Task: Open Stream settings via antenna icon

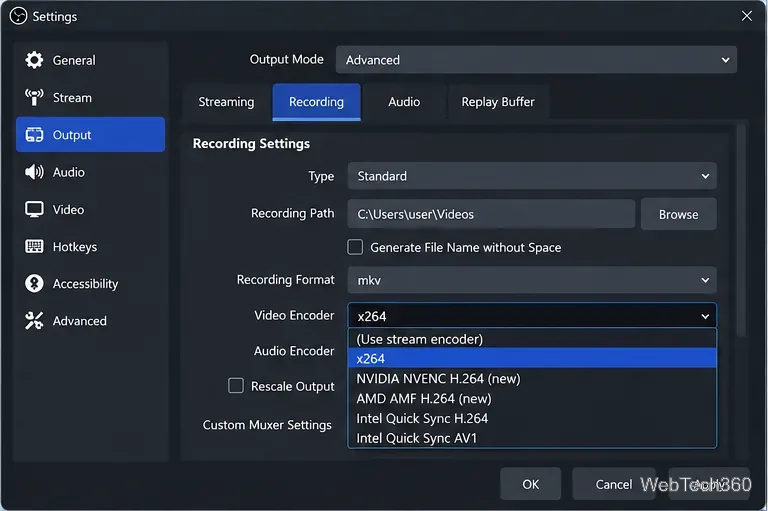Action: click(x=34, y=97)
